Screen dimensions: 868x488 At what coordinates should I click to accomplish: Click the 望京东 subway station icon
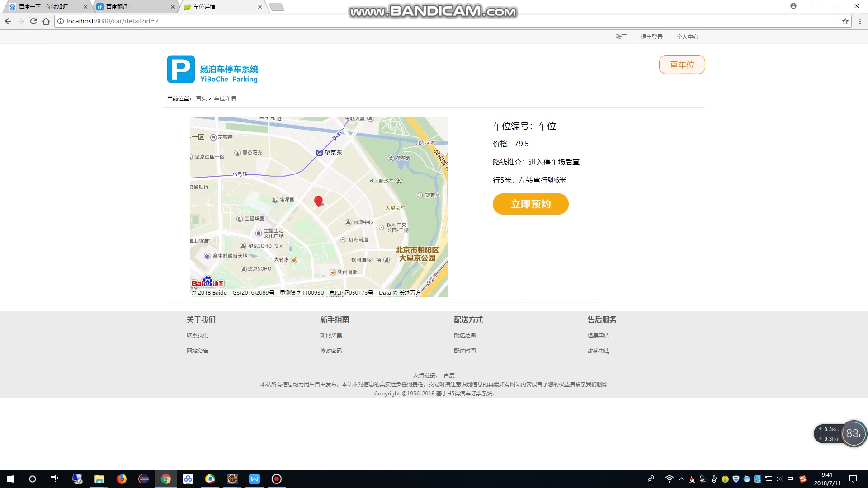click(320, 153)
